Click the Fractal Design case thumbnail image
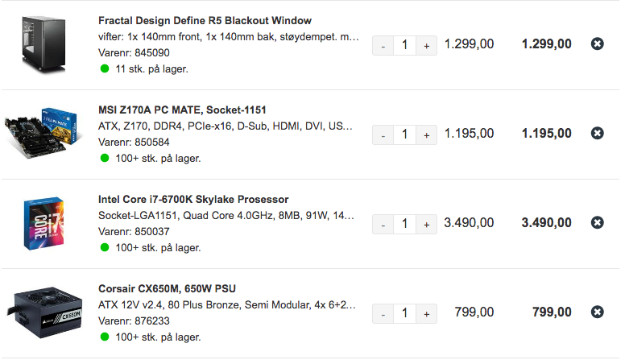625x364 pixels. [43, 44]
